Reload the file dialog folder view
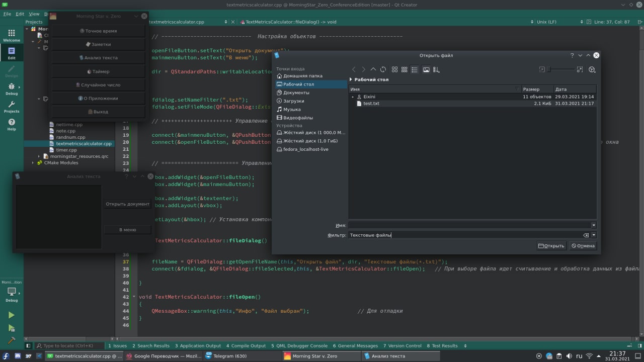The image size is (644, 362). click(383, 69)
